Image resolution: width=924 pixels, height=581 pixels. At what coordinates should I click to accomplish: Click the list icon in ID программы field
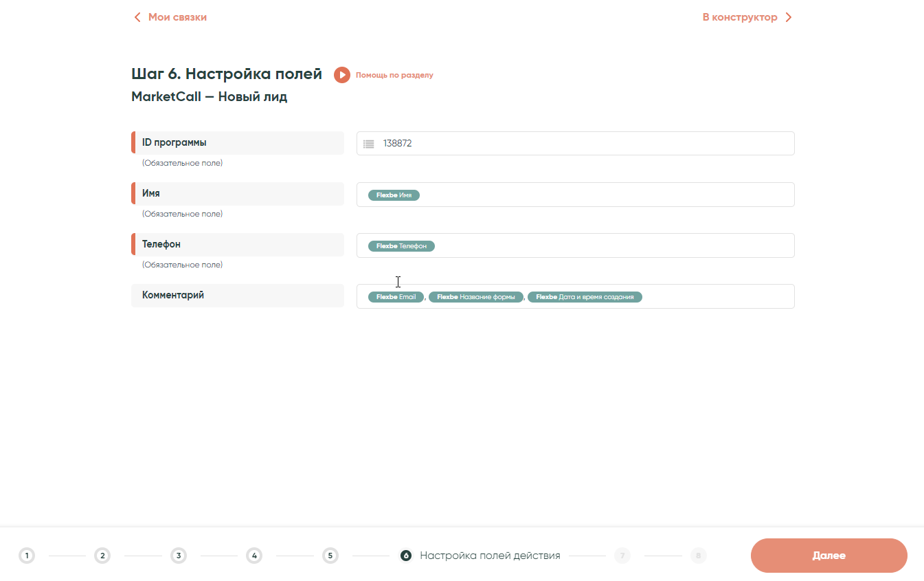coord(369,144)
